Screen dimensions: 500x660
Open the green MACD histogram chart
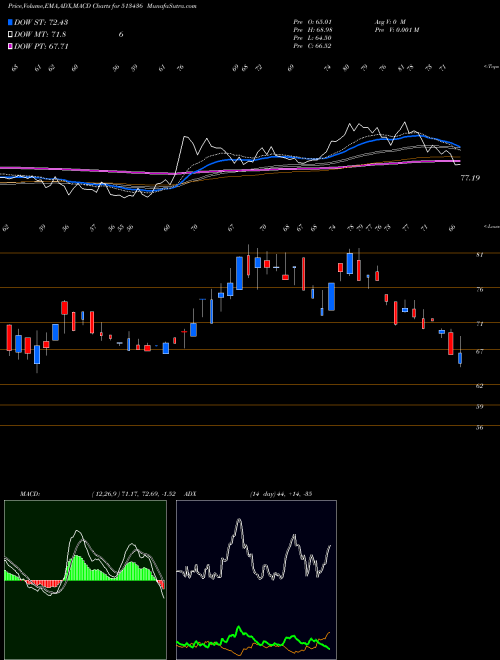coord(85,580)
